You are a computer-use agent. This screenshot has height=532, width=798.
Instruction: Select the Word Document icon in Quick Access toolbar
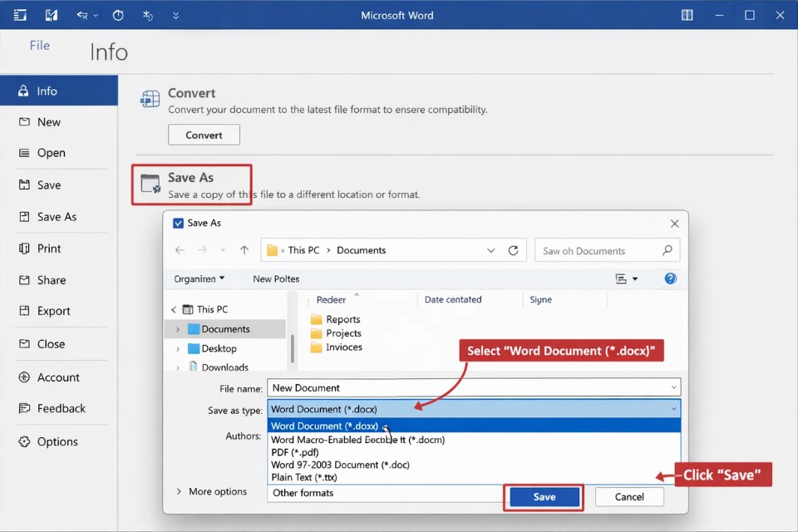point(52,14)
